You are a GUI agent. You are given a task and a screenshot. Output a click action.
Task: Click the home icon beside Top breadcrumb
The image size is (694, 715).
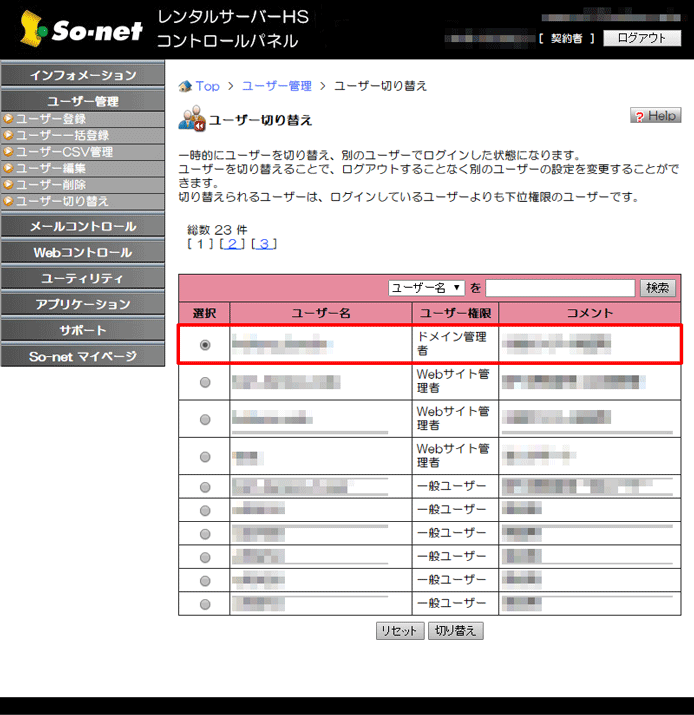click(185, 86)
